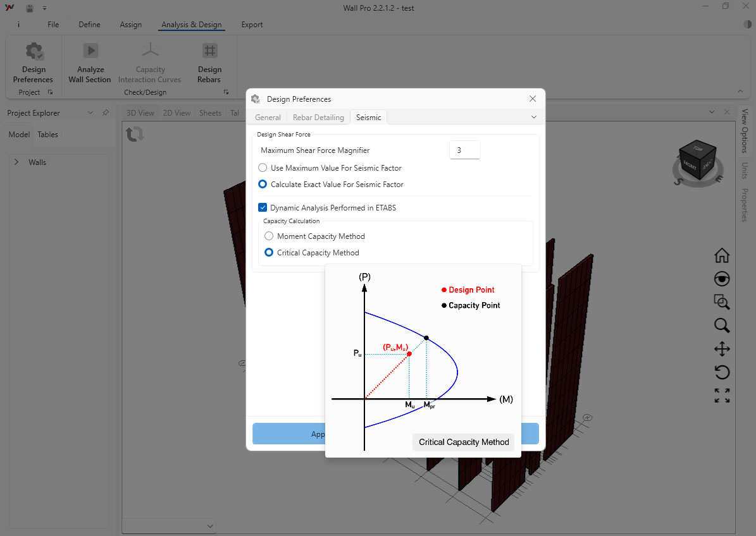
Task: Click the refresh view rotation icon
Action: [135, 134]
